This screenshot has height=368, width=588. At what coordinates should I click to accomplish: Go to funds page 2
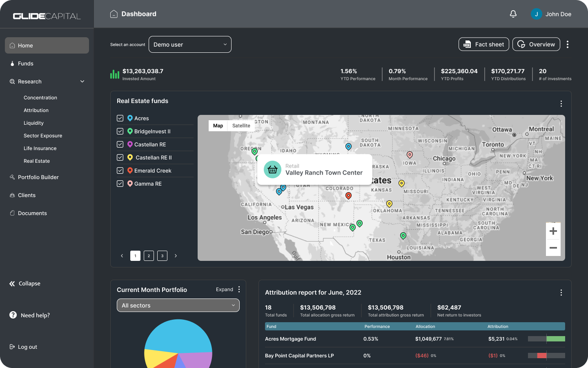(149, 256)
